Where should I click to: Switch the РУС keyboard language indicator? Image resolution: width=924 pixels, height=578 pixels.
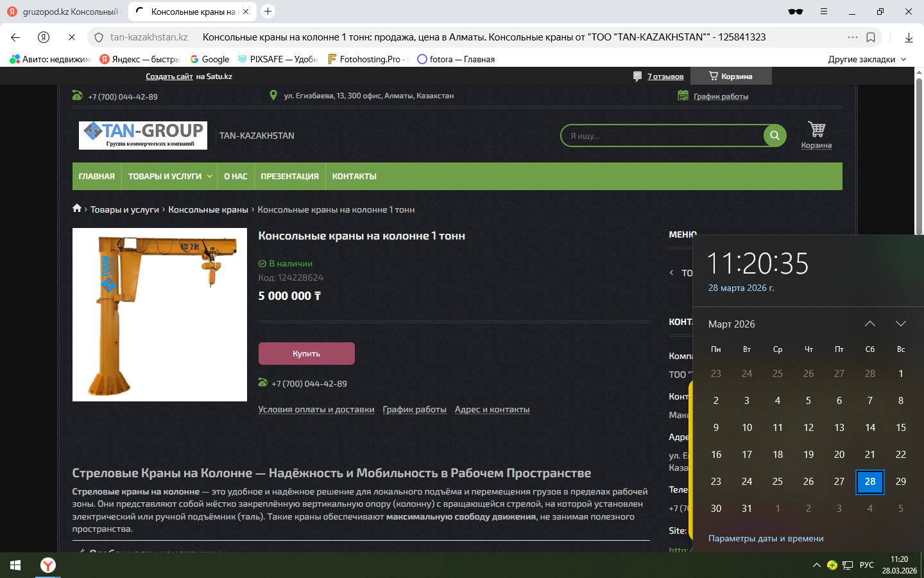[x=867, y=565]
